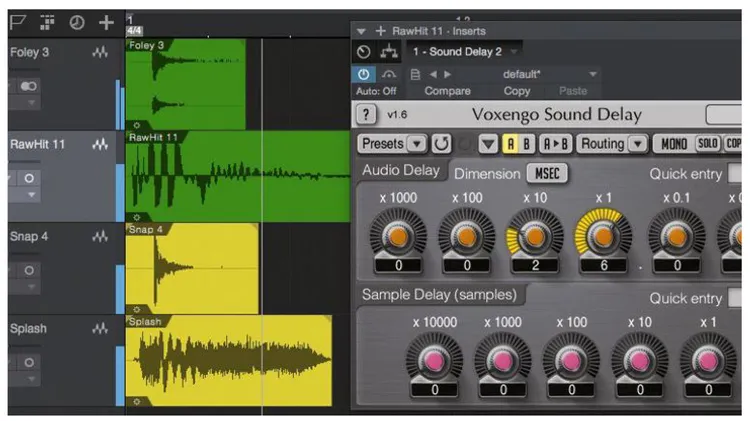Image resolution: width=750 pixels, height=421 pixels.
Task: Click Auto: Off automation mode label
Action: pyautogui.click(x=376, y=91)
